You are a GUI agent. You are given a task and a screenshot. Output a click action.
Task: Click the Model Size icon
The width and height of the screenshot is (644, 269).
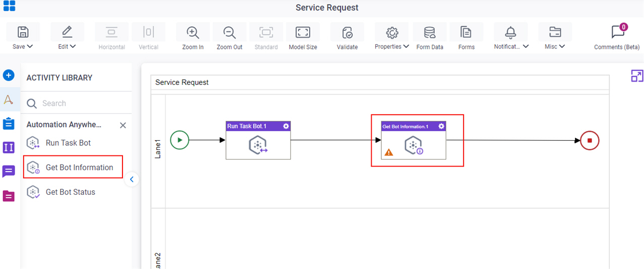[x=303, y=32]
